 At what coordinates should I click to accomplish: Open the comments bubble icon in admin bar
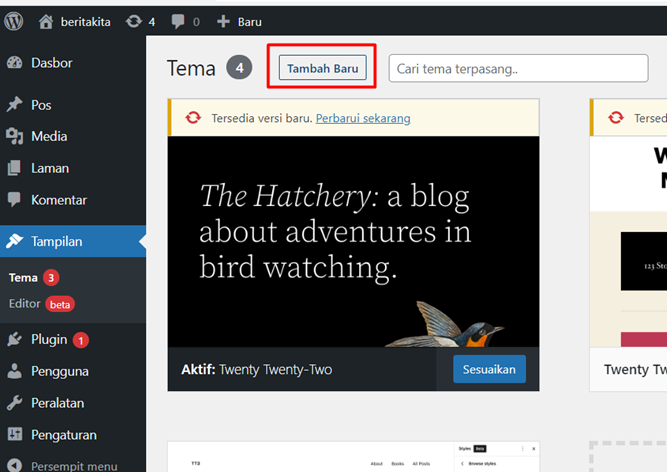click(x=178, y=21)
